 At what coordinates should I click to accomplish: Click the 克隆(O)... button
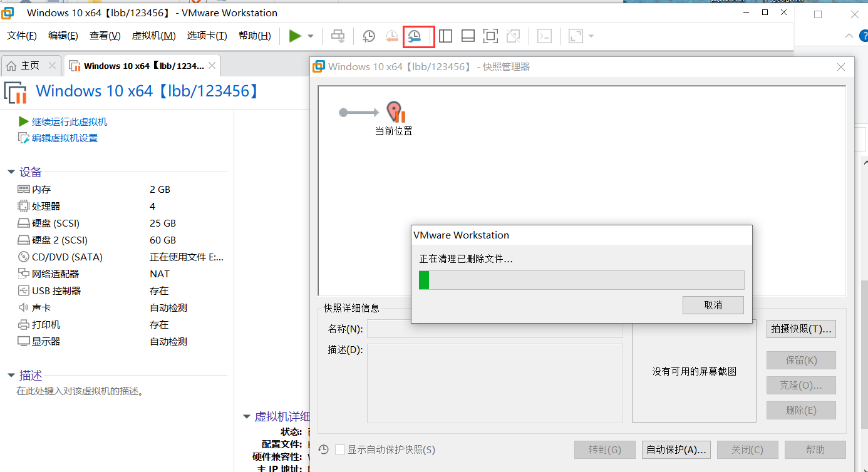pyautogui.click(x=801, y=386)
